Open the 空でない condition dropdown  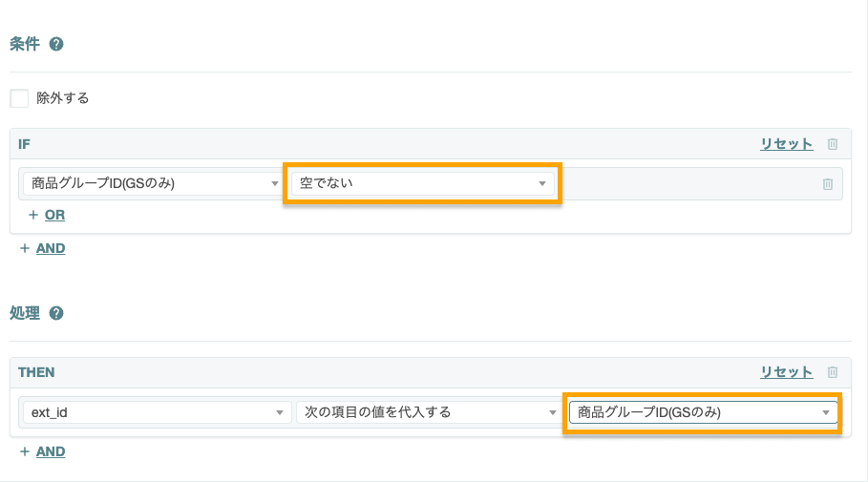(422, 183)
